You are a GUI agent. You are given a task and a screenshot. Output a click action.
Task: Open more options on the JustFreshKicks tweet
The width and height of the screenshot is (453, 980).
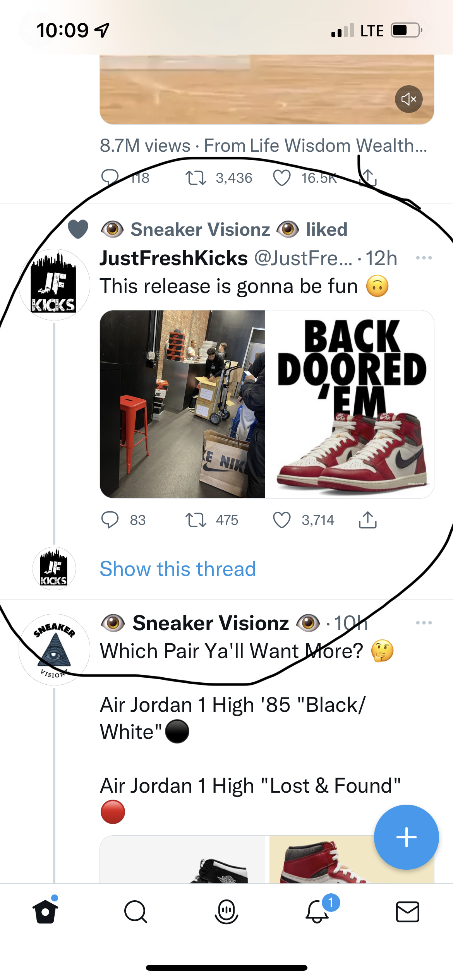click(424, 258)
